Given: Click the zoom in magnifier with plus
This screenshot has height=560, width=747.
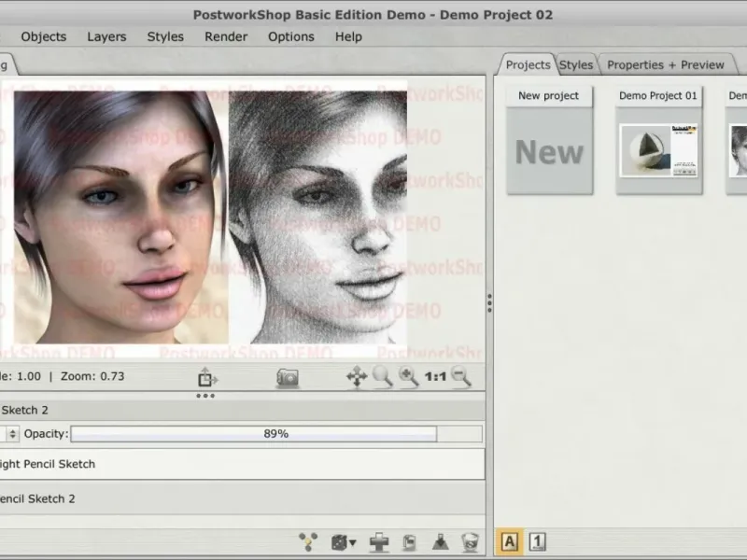Looking at the screenshot, I should pos(408,377).
